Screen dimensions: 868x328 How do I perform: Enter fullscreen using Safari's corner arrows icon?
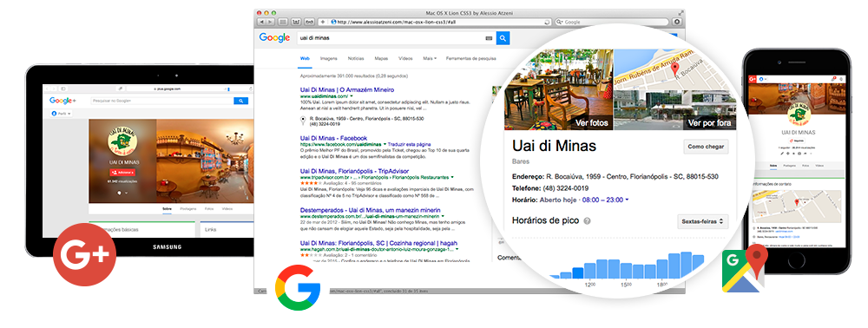pos(681,12)
